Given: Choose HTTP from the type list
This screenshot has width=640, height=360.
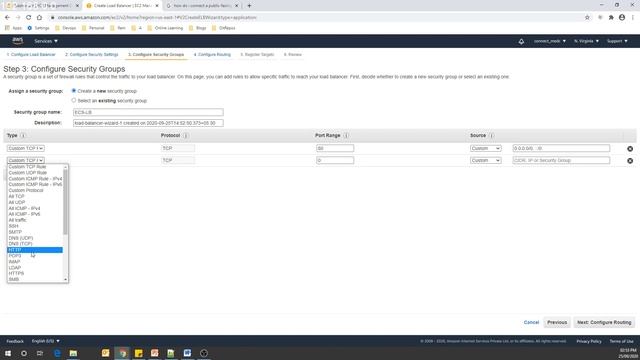Looking at the screenshot, I should [35, 250].
